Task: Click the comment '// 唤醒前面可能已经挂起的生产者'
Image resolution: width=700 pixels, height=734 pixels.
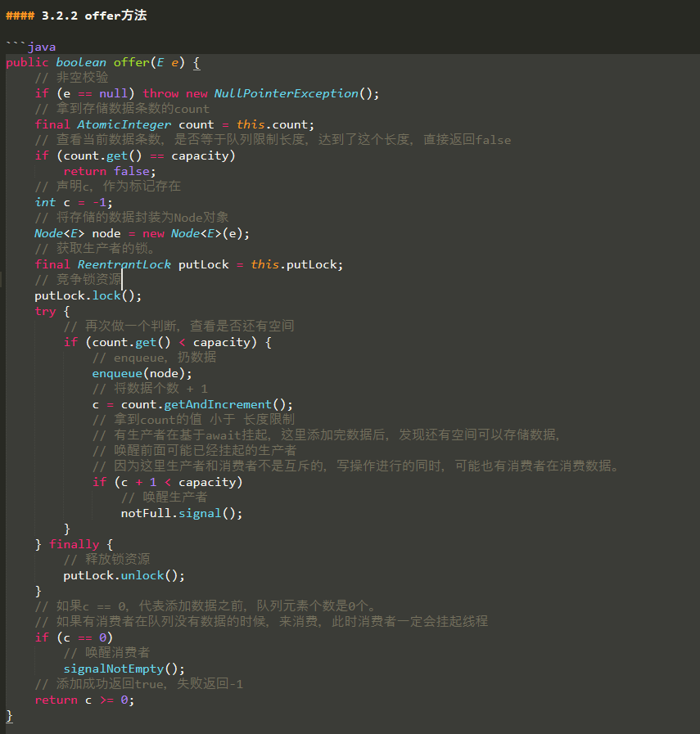Action: (194, 450)
